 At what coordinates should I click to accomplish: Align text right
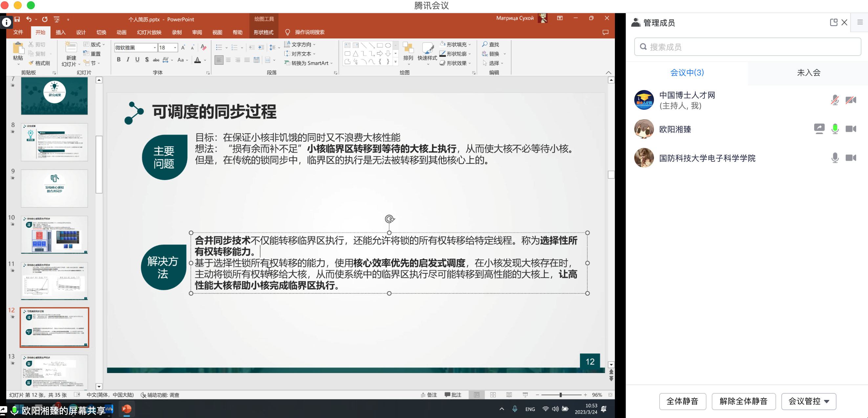(x=238, y=60)
